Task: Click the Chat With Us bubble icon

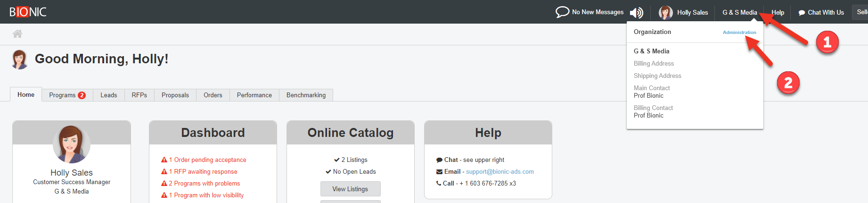Action: (x=802, y=13)
